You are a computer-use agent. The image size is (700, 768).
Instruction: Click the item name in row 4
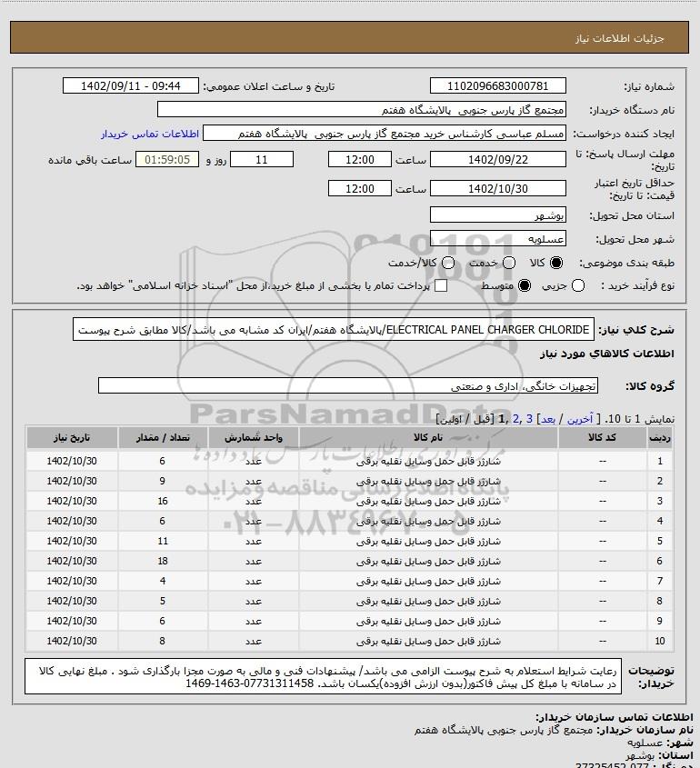(428, 521)
